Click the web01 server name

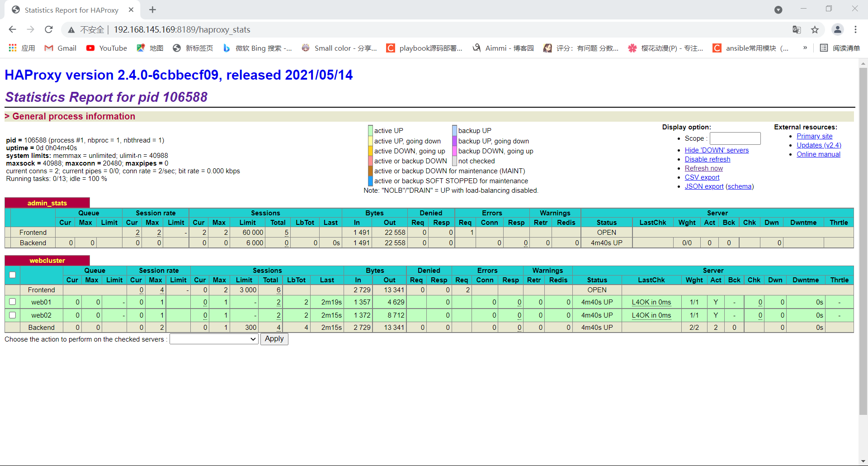(x=41, y=302)
